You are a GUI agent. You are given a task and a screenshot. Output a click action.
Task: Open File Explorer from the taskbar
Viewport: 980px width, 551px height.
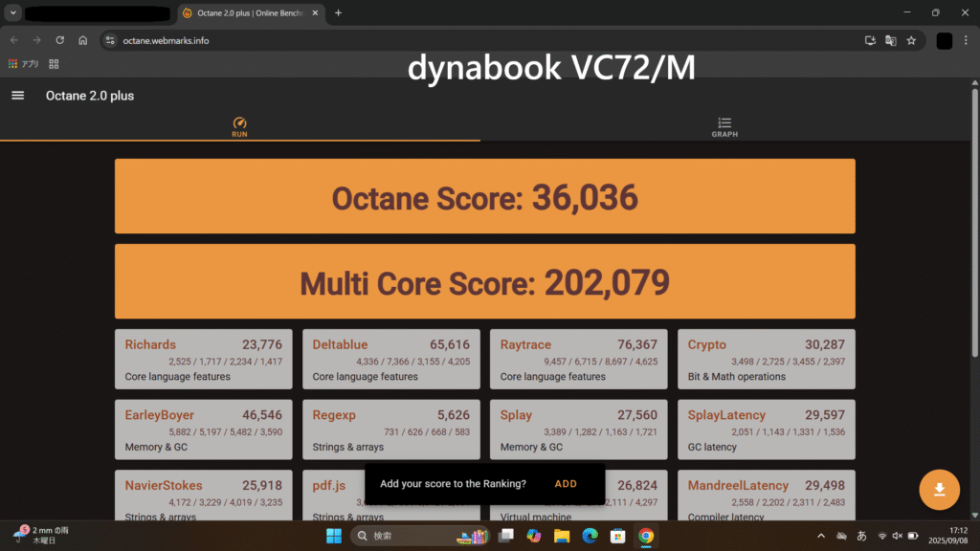click(562, 536)
